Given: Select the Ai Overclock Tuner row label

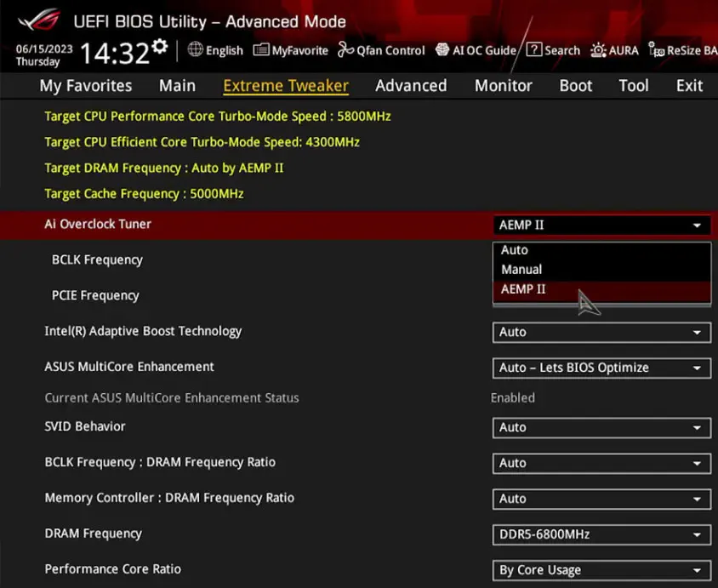Looking at the screenshot, I should pyautogui.click(x=98, y=224).
